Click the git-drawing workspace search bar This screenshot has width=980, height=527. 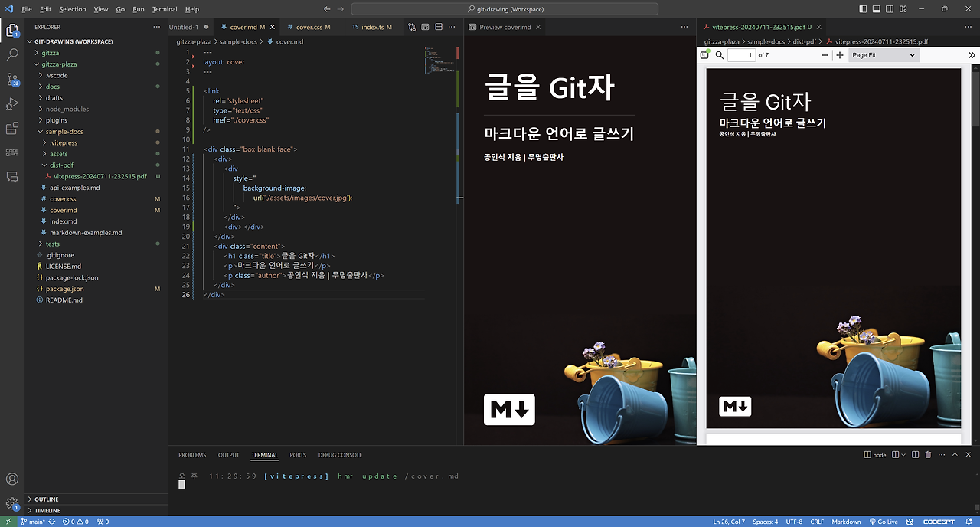505,9
